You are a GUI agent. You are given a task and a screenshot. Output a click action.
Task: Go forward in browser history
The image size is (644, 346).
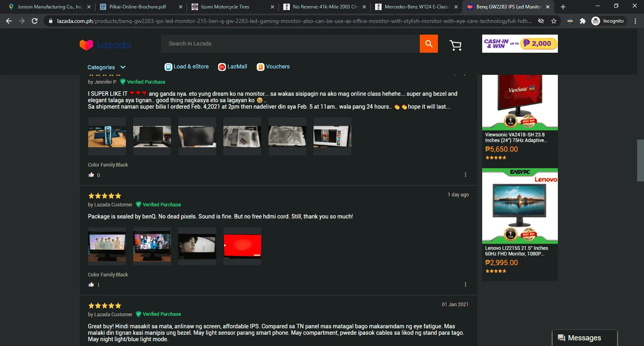coord(22,21)
